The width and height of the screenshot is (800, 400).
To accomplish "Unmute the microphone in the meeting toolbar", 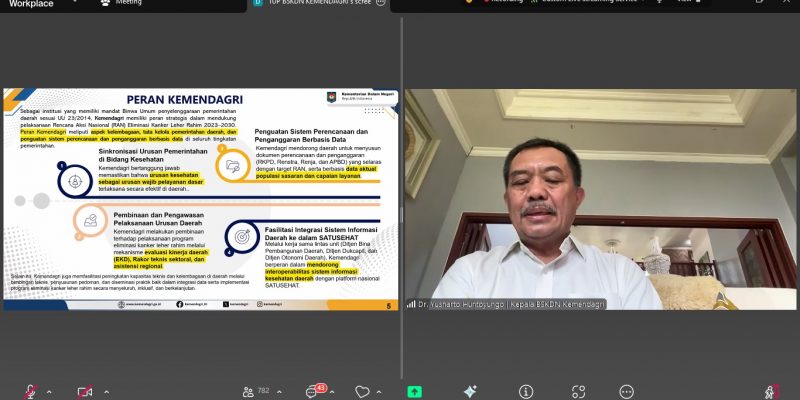I will click(x=31, y=392).
